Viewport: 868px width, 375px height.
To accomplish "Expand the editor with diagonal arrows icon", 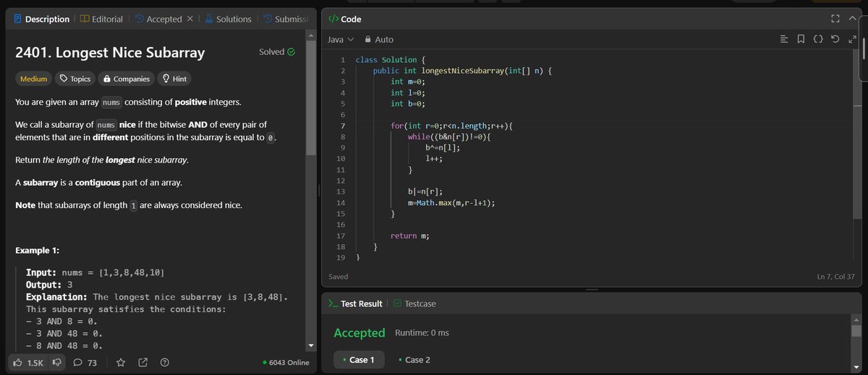I will (851, 39).
